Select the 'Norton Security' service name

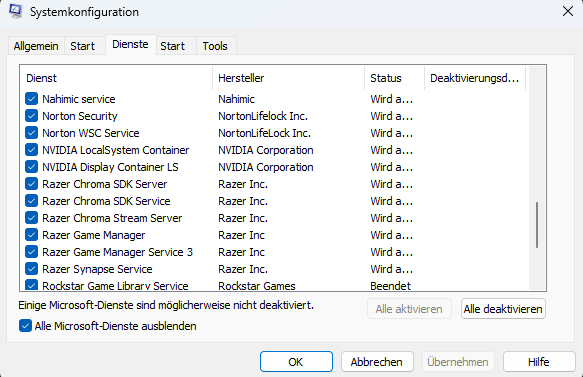click(x=80, y=116)
